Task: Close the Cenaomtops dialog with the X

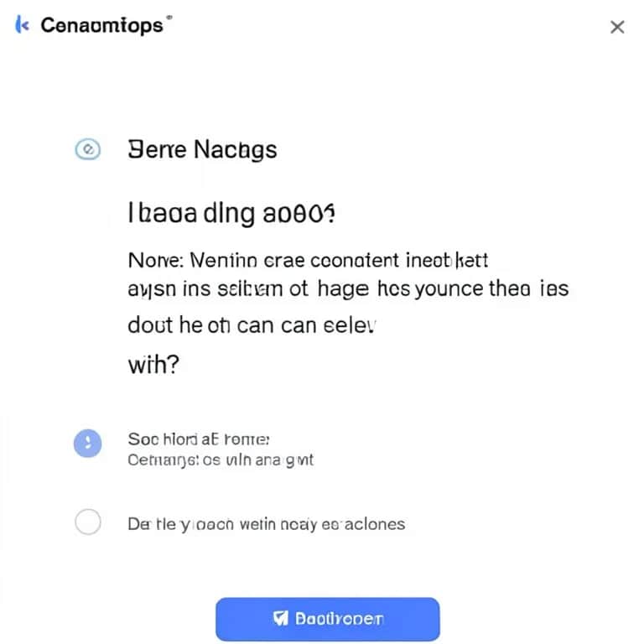Action: [617, 27]
